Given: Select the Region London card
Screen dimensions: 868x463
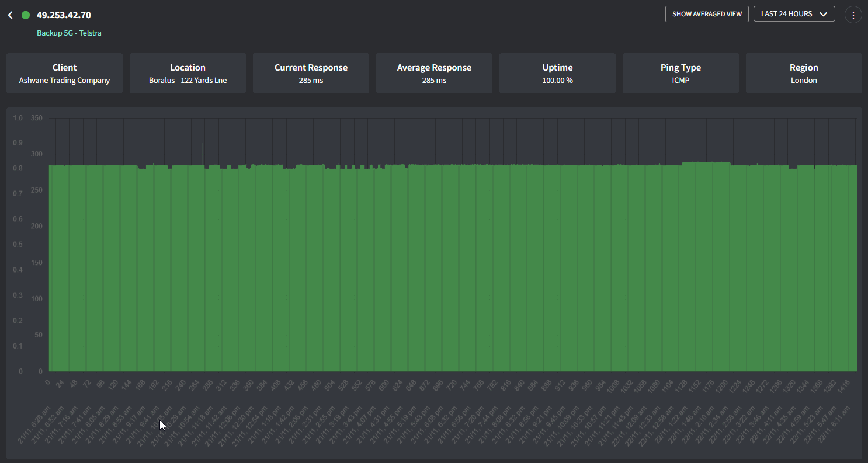Looking at the screenshot, I should (x=804, y=74).
